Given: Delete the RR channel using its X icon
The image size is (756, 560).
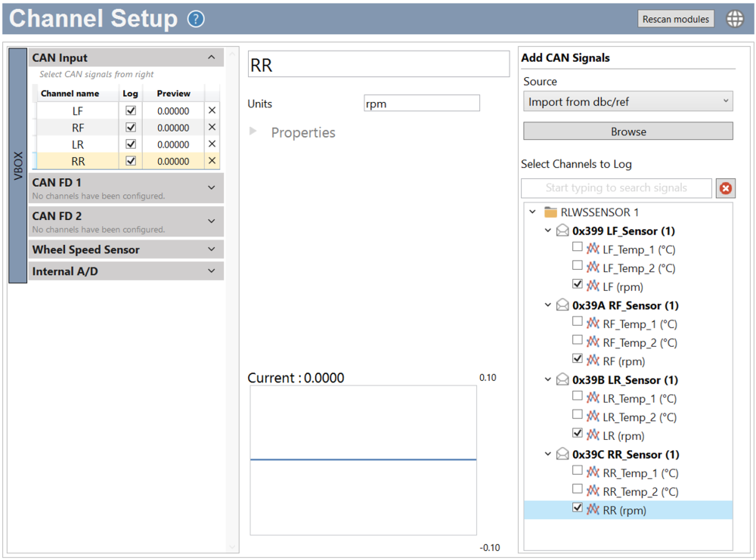Looking at the screenshot, I should 211,160.
